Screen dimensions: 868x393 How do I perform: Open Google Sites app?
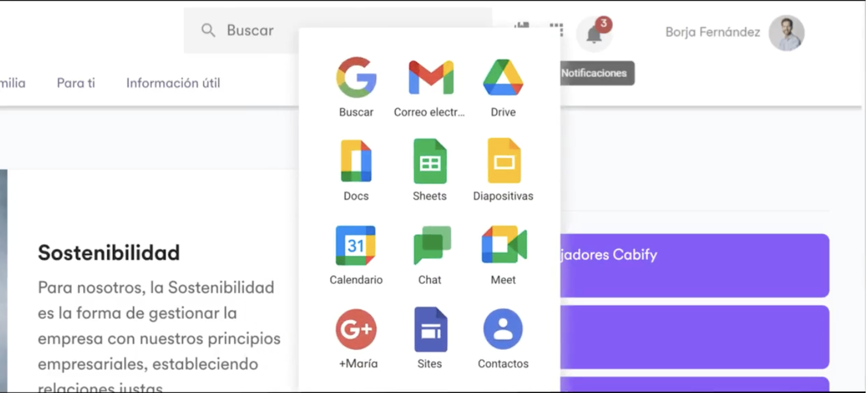click(x=430, y=329)
